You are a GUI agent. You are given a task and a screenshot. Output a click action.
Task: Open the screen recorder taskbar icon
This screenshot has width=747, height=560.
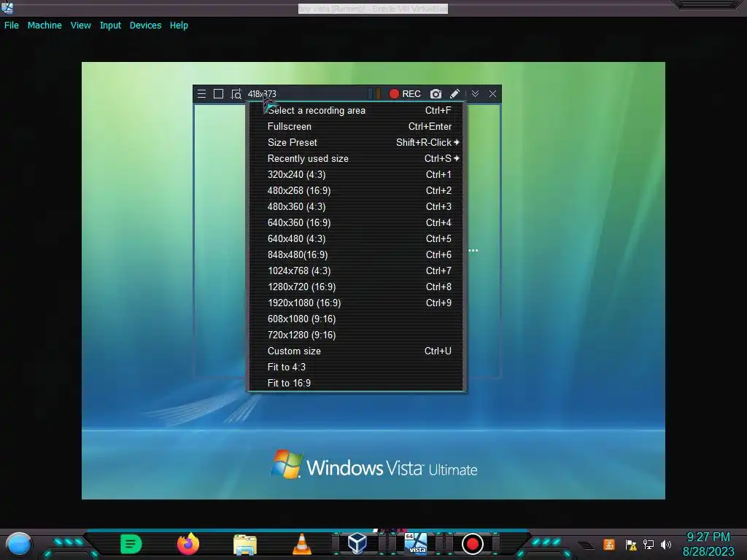pyautogui.click(x=472, y=544)
